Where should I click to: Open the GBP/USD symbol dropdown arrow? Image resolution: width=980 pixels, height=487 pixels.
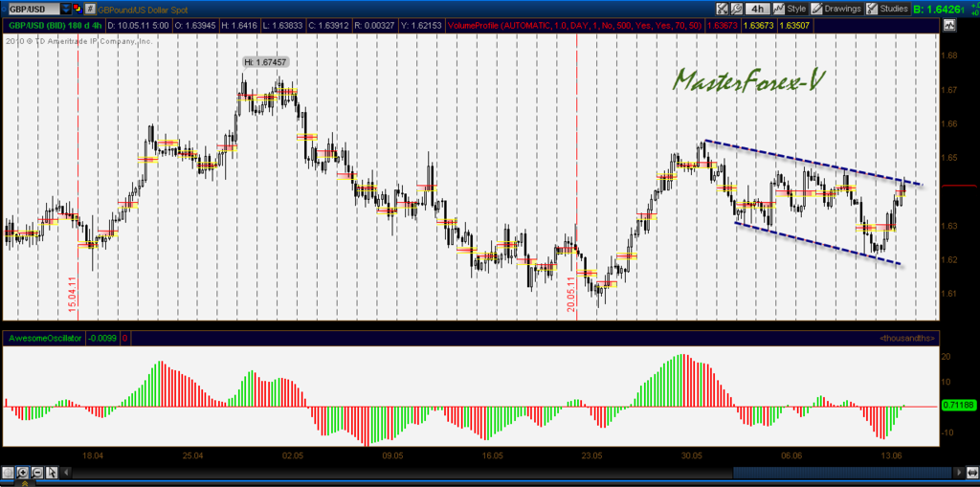(x=66, y=9)
